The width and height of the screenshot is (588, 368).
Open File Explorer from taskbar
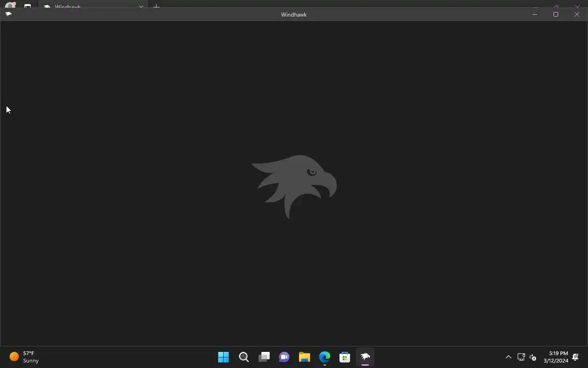click(x=305, y=357)
